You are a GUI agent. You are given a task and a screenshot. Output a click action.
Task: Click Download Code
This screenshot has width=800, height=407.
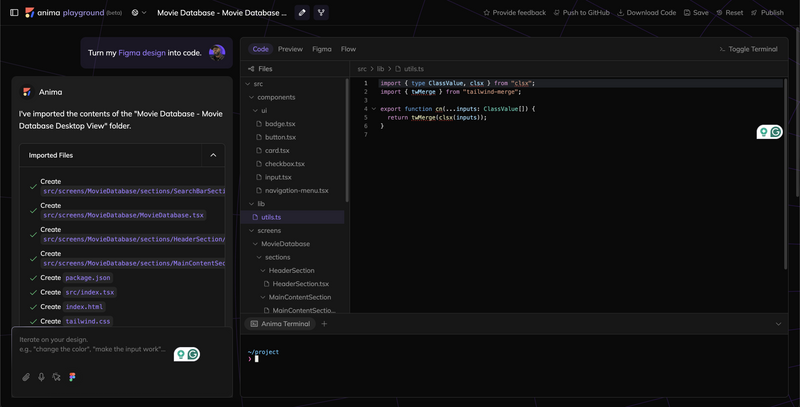(x=646, y=12)
